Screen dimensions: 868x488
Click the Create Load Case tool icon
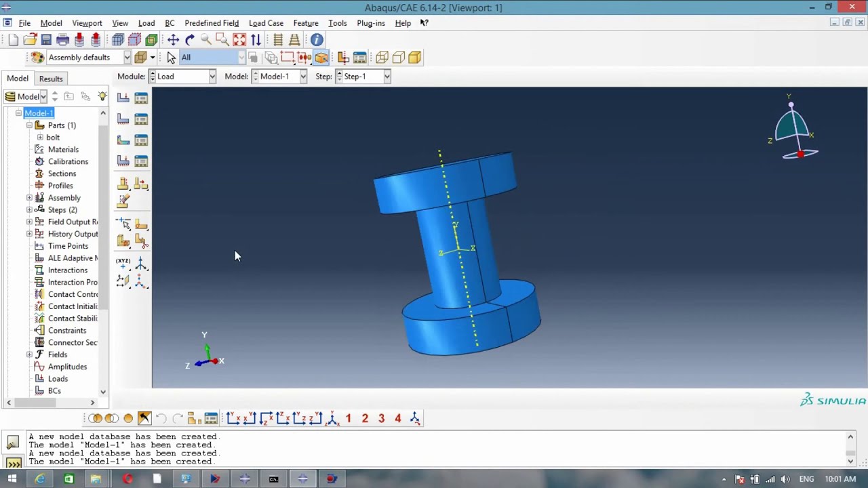coord(123,161)
